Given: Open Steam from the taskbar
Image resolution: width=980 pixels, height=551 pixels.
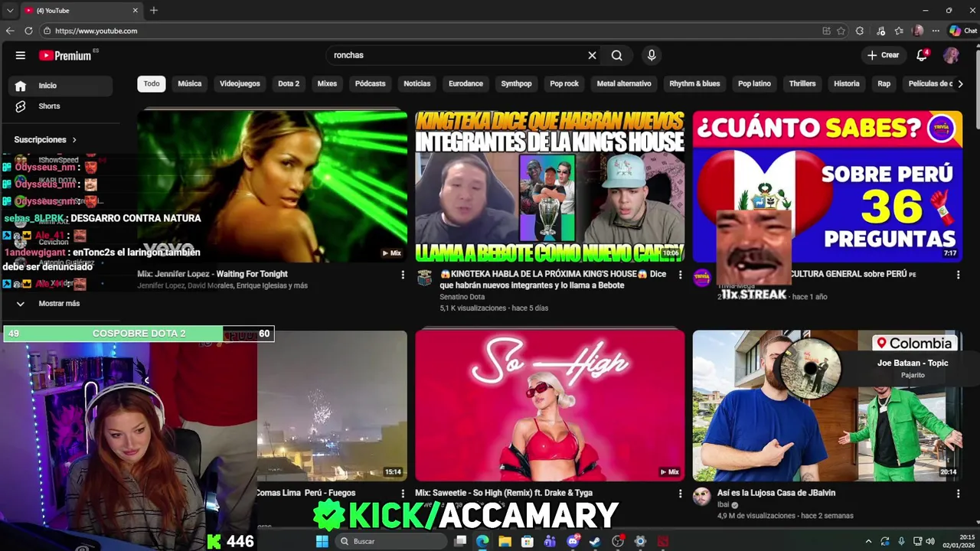Looking at the screenshot, I should coord(595,541).
